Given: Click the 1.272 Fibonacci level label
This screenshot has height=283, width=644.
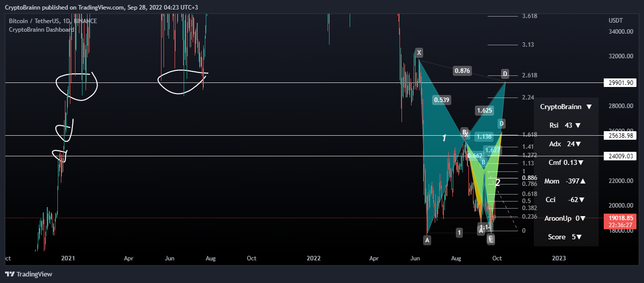Looking at the screenshot, I should (x=530, y=155).
